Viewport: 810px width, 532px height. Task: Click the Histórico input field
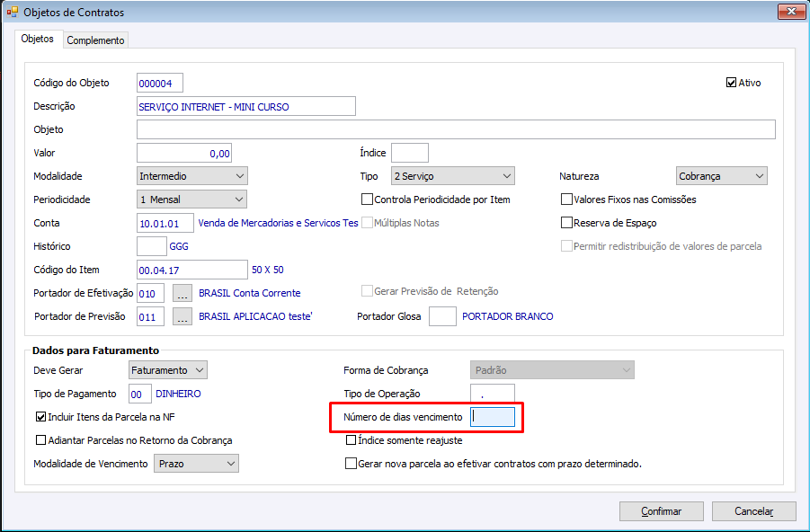pyautogui.click(x=151, y=246)
